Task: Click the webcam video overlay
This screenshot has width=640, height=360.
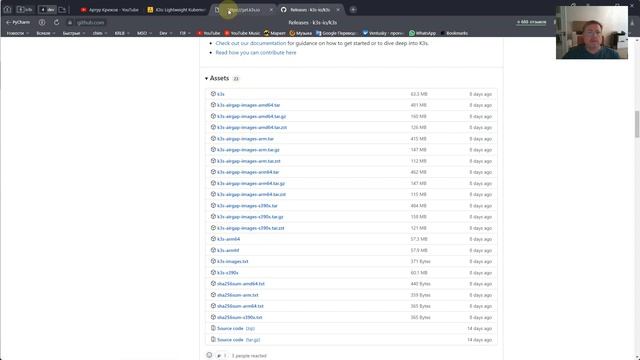Action: coord(592,33)
